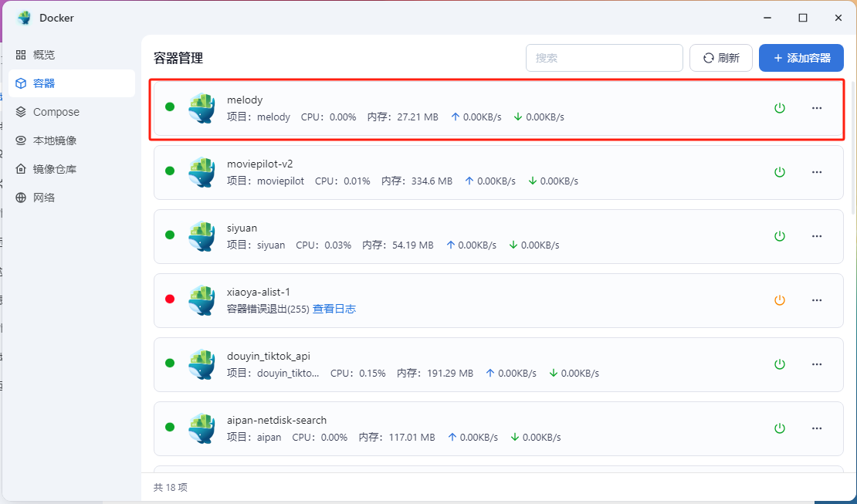
Task: Open more options for douyin_tiktok_api container
Action: 817,364
